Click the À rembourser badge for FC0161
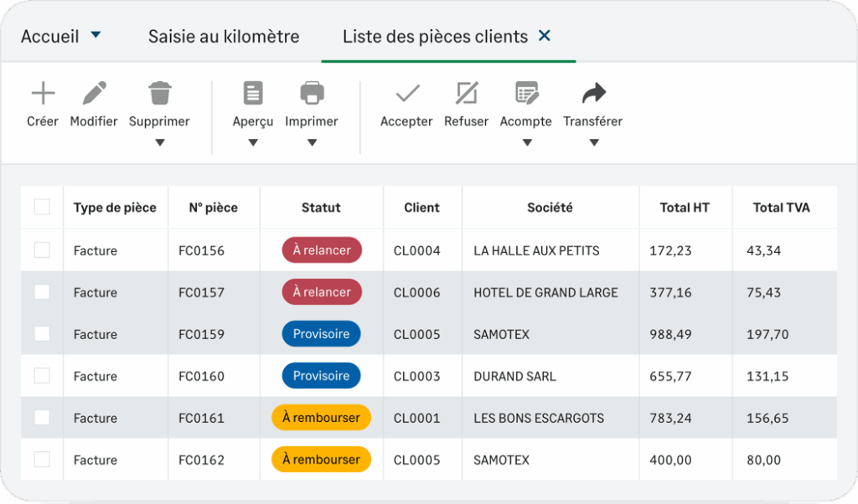 coord(321,418)
